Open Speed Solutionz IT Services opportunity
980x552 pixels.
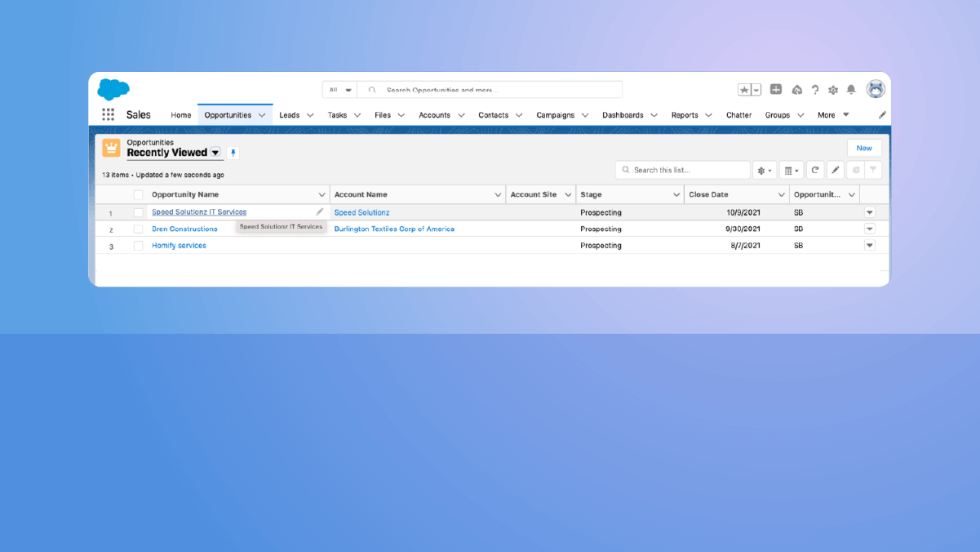(199, 212)
